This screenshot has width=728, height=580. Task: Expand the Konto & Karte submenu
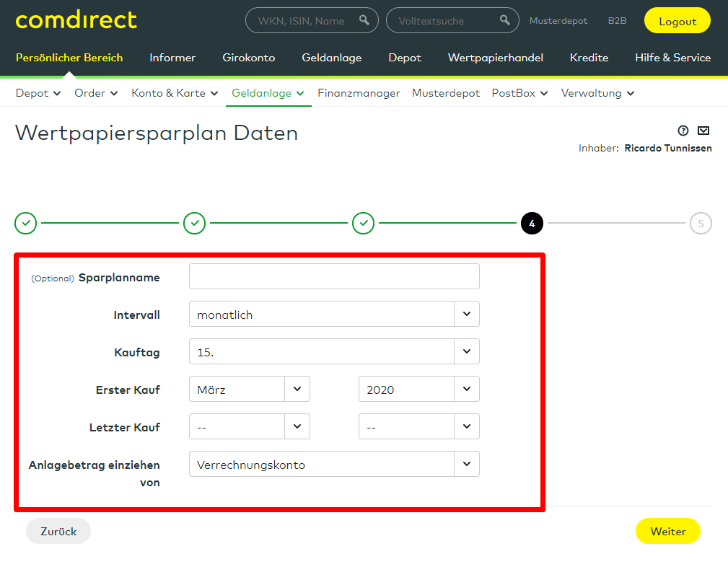pos(175,93)
